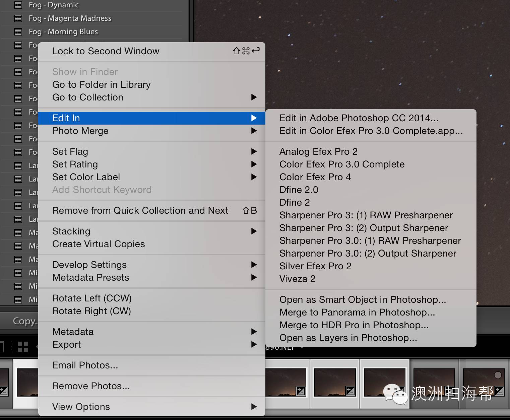
Task: Select Lock to Second Window
Action: [152, 51]
